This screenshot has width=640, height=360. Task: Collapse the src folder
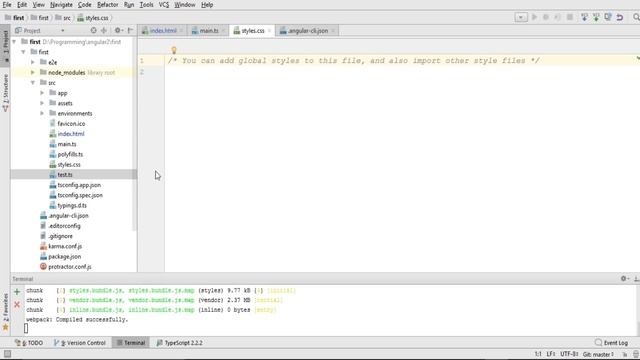33,82
